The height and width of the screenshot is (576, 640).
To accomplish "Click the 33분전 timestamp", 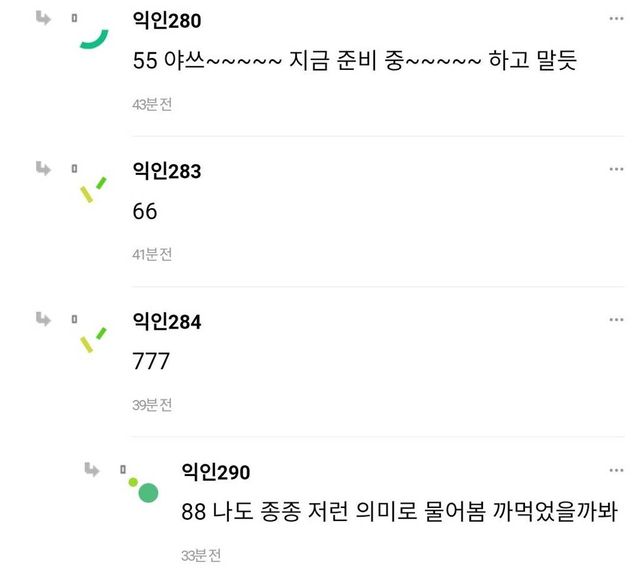I will tap(201, 555).
